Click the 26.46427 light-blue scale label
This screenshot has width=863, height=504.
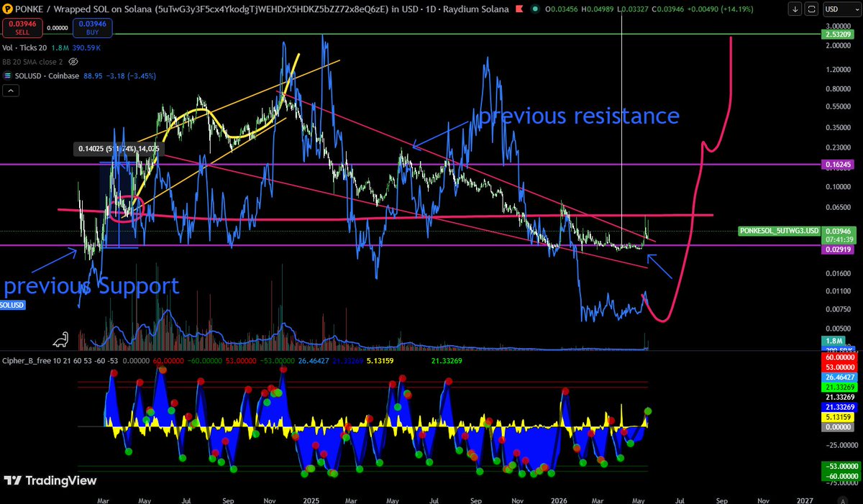[x=839, y=377]
